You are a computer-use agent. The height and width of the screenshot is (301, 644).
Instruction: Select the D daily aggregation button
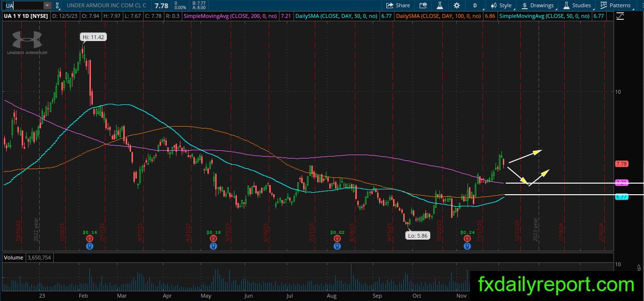tap(475, 5)
